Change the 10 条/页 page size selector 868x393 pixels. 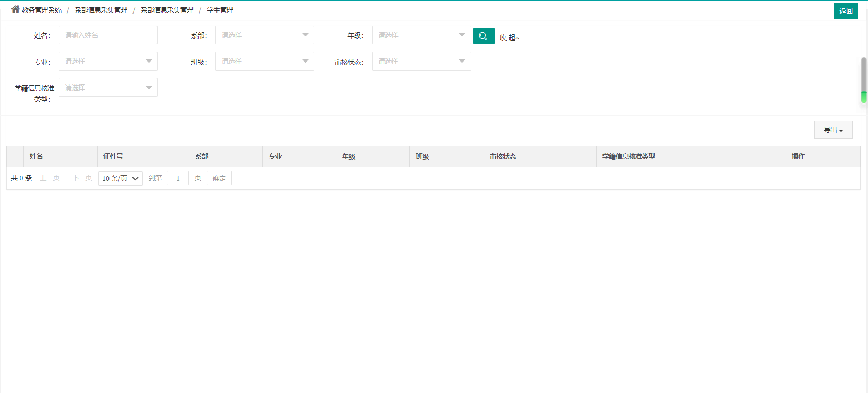tap(120, 178)
